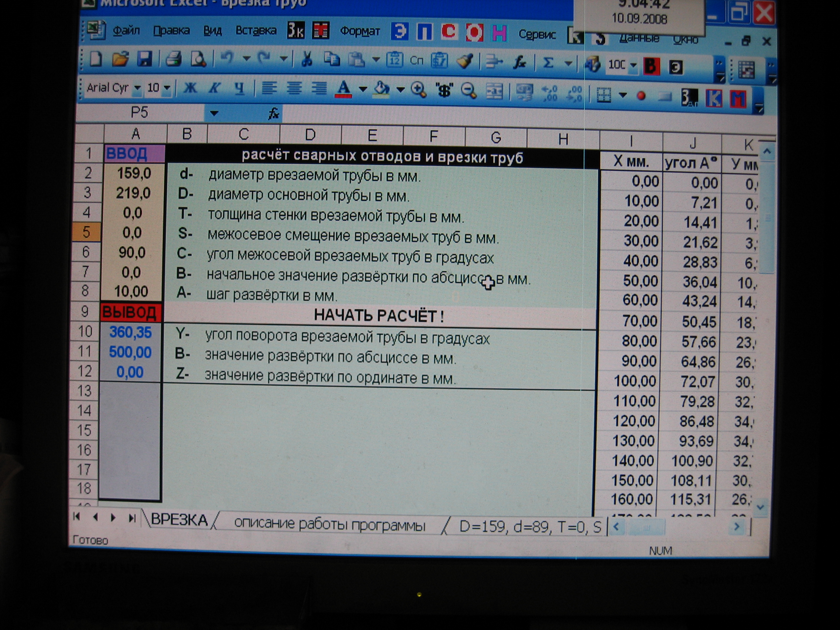Click the AutoSum sigma icon
Viewport: 840px width, 630px height.
(x=547, y=62)
